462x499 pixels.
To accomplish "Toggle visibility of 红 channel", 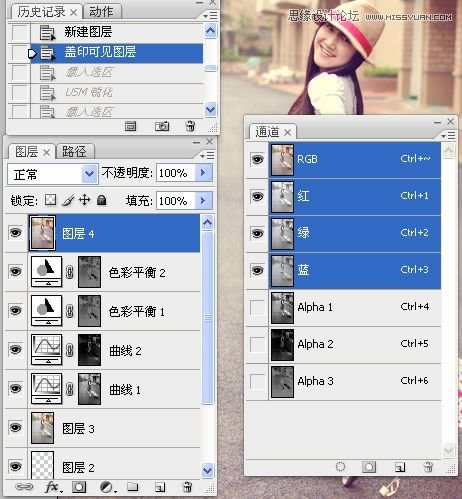I will pos(257,196).
